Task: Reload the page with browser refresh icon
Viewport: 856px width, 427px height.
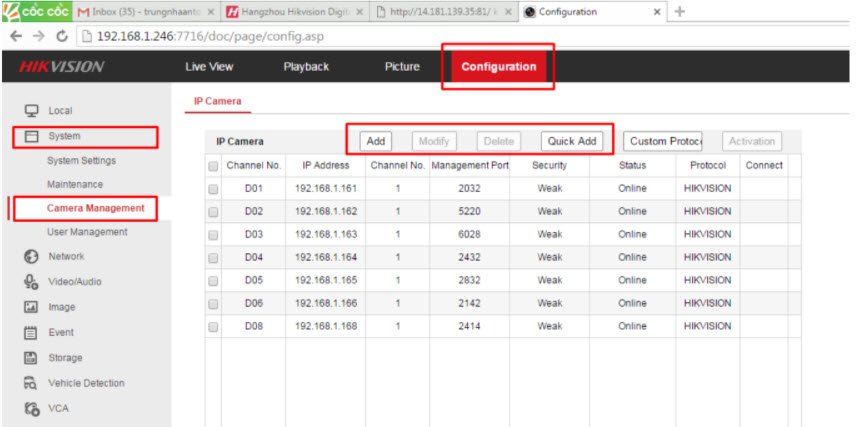Action: tap(64, 37)
